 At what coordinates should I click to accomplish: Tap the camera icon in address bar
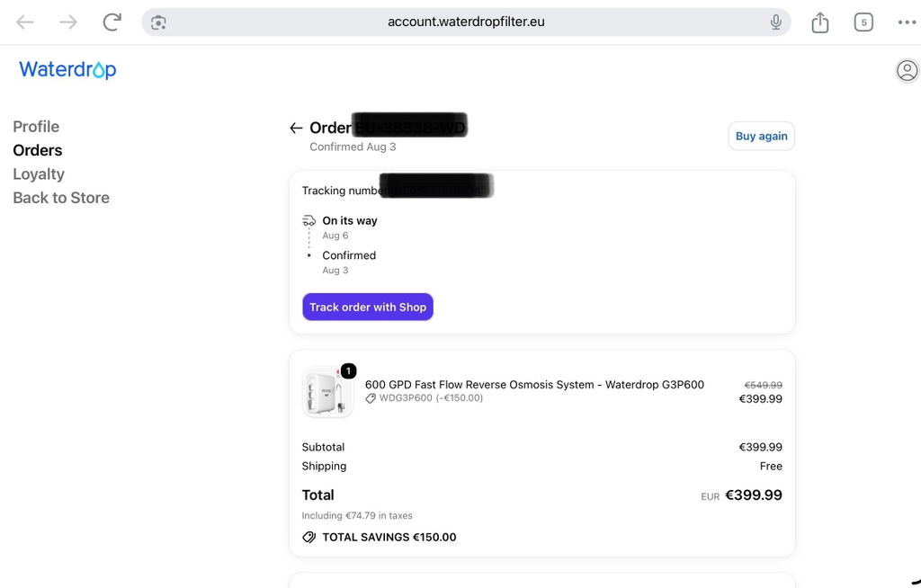point(158,22)
